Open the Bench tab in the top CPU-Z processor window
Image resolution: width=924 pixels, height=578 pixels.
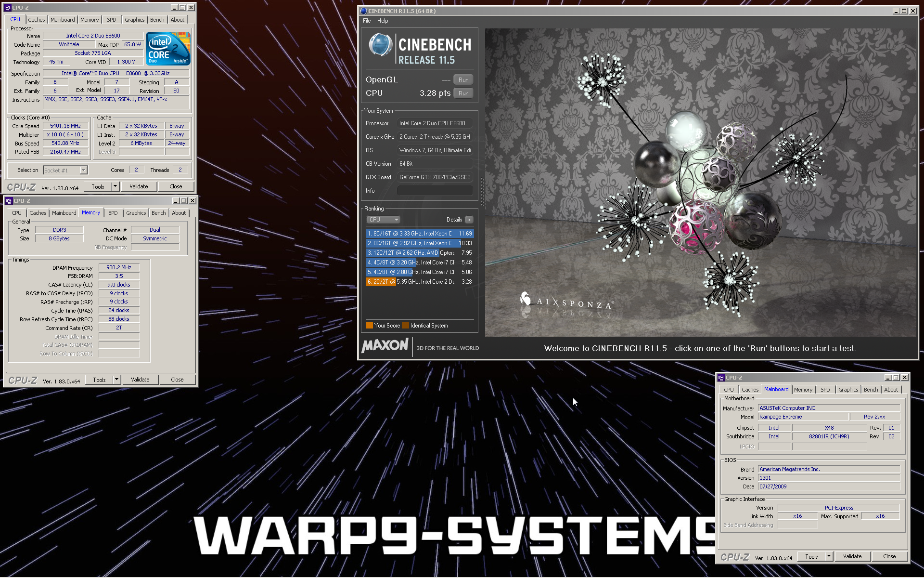157,20
